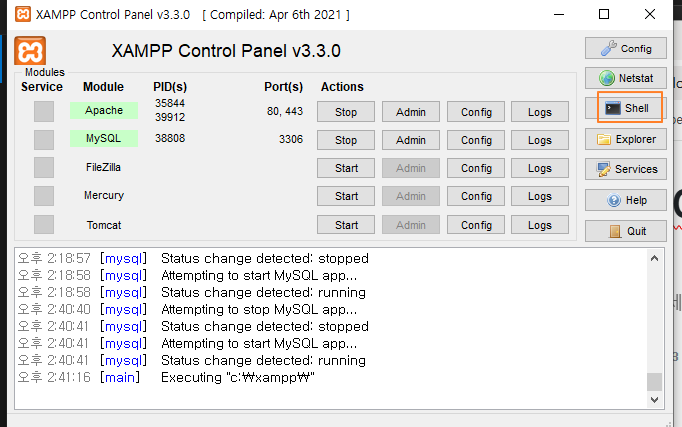Image resolution: width=682 pixels, height=427 pixels.
Task: Open the Apache Admin page
Action: 411,112
